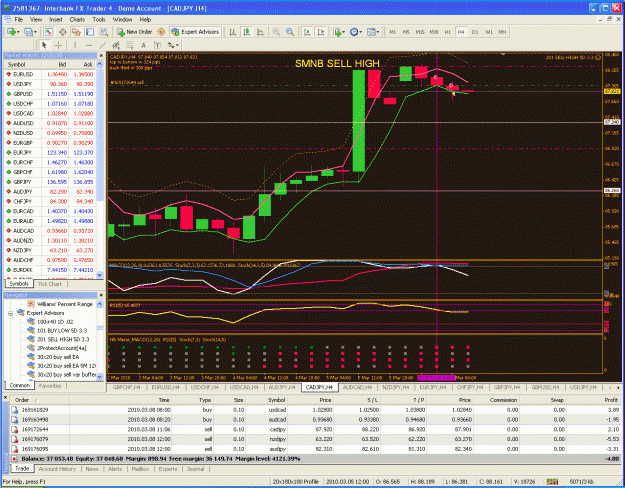Toggle the Navigator window icon
The image size is (625, 488).
[x=76, y=32]
